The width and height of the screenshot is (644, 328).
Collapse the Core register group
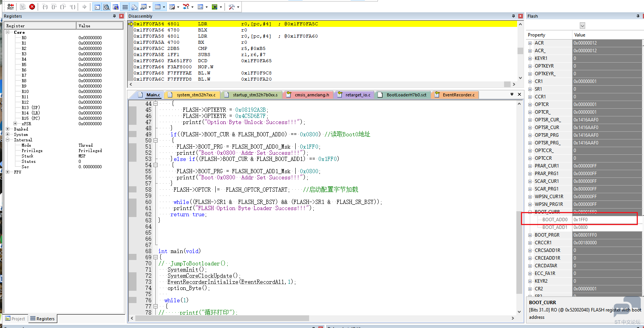tap(8, 32)
